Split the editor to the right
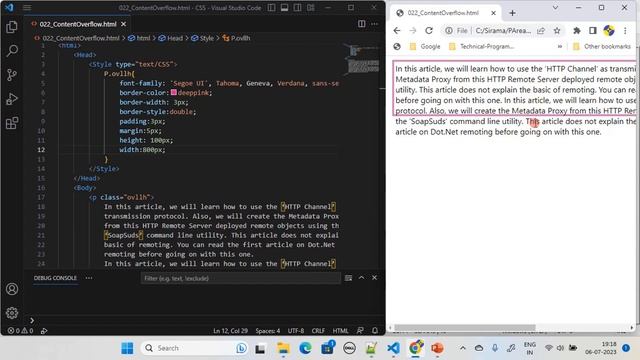The height and width of the screenshot is (360, 640). click(x=362, y=24)
